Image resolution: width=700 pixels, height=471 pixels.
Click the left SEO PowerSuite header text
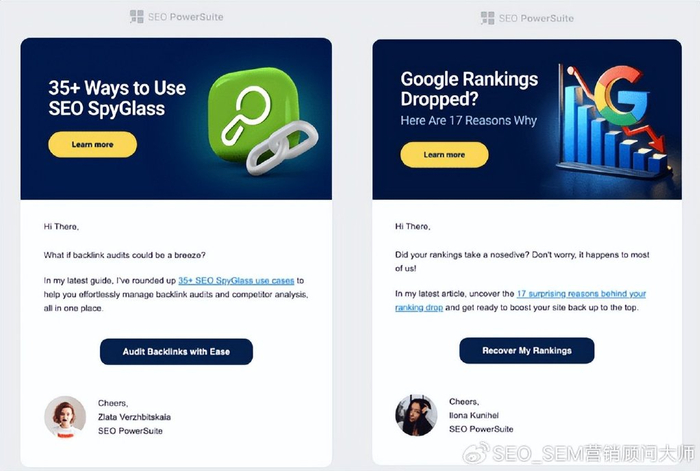click(185, 17)
